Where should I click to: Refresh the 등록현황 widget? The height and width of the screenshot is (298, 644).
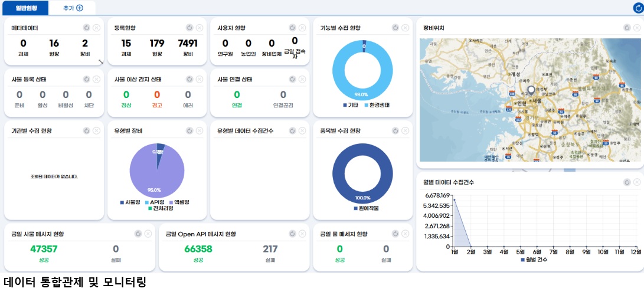[189, 28]
